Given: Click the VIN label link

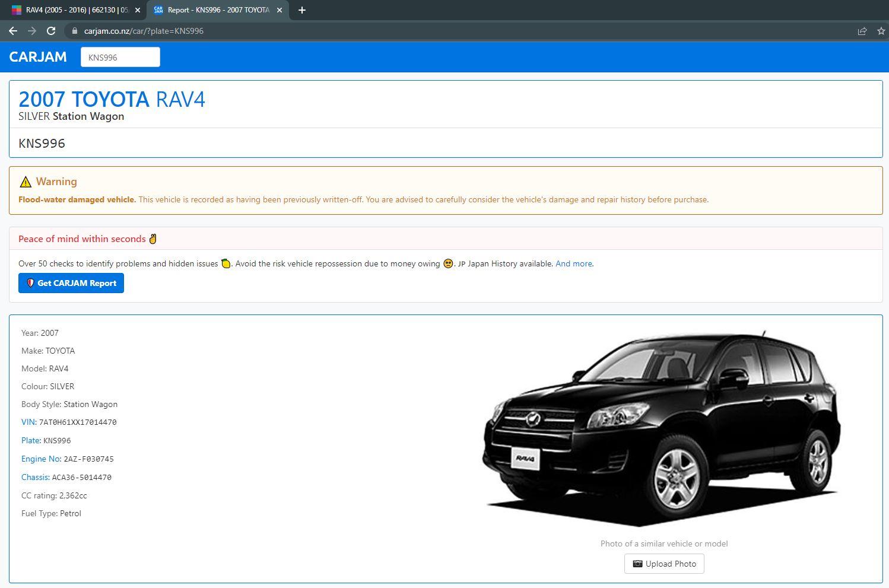Looking at the screenshot, I should tap(29, 422).
